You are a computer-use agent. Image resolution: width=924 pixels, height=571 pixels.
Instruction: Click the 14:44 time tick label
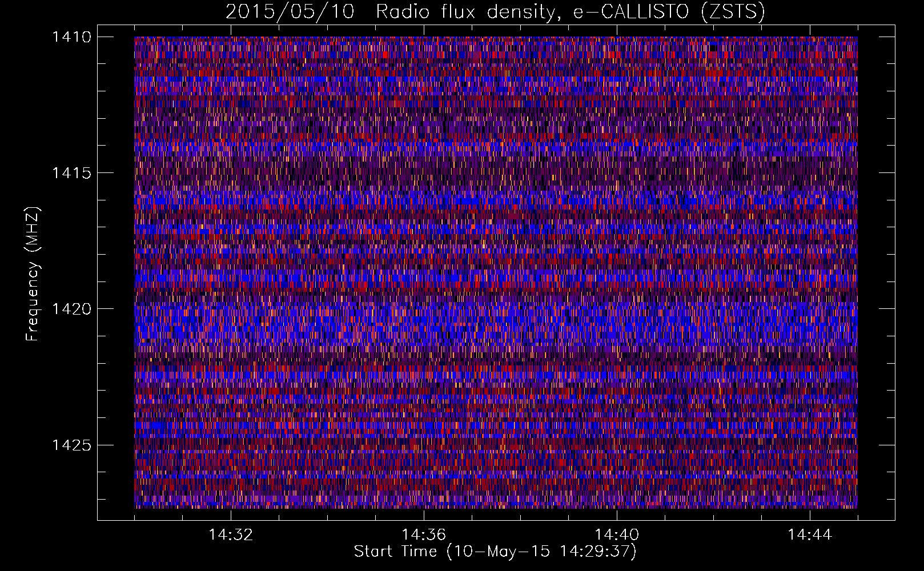tap(810, 535)
